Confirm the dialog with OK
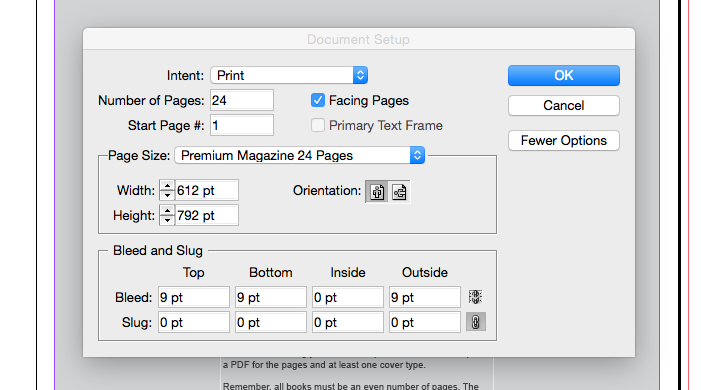This screenshot has width=701, height=390. (564, 75)
